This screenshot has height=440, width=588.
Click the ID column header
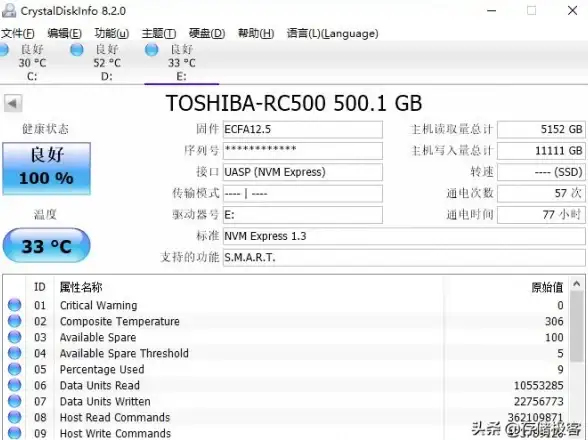[40, 287]
